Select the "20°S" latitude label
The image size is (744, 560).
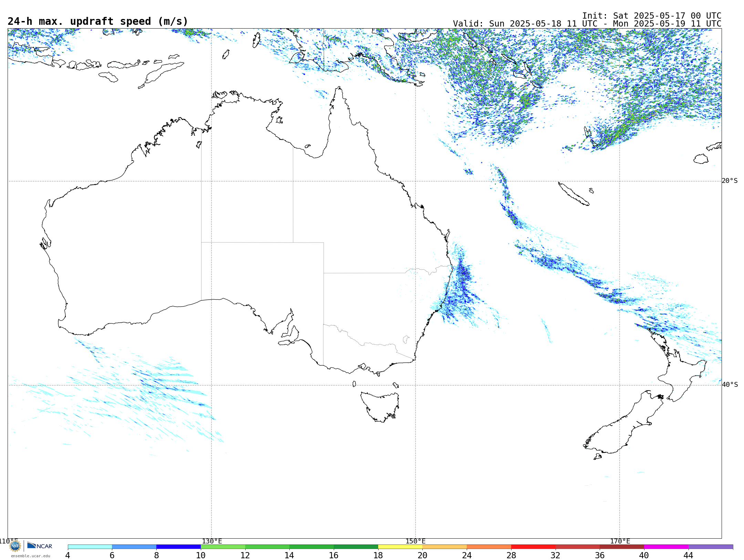(x=730, y=181)
